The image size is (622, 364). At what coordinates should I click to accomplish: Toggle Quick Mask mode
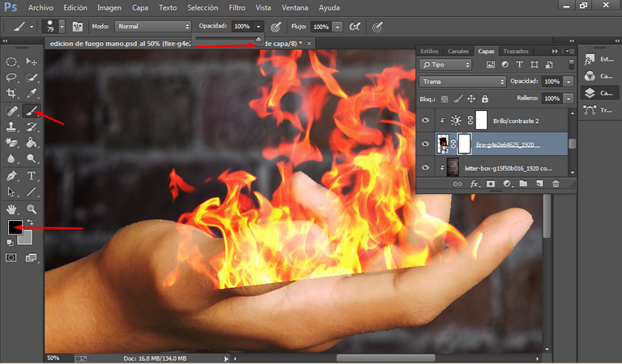tap(11, 258)
